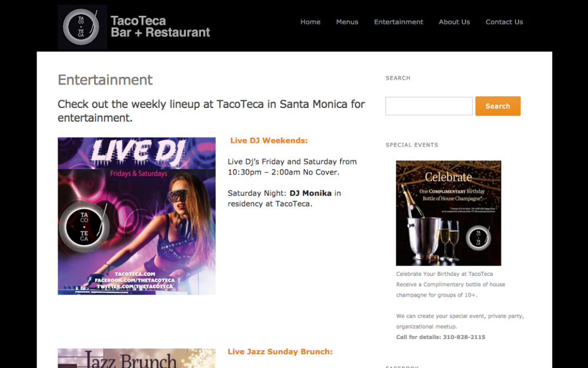Go to the Entertainment nav link
Viewport: 588px width, 368px height.
click(x=398, y=22)
